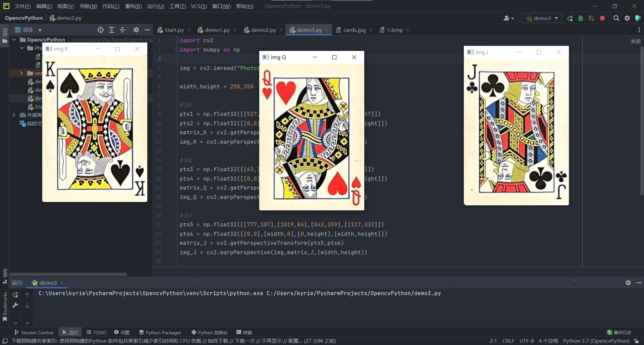Viewport: 644px width, 345px height.
Task: Open TODO tool window
Action: [x=96, y=332]
